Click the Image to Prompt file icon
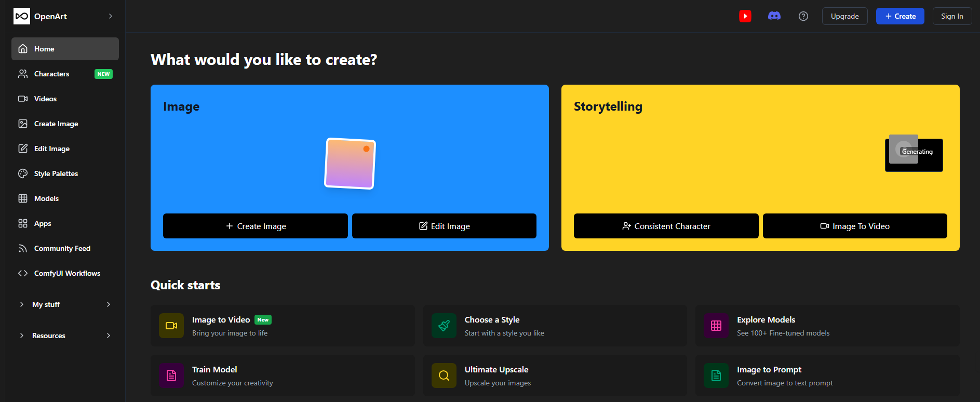Screen dimensions: 980x402 (716, 376)
